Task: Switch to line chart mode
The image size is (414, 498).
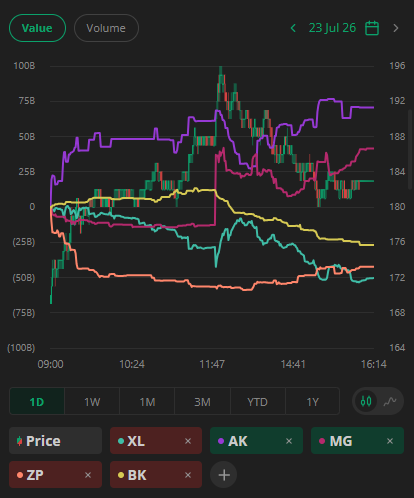Action: 390,401
